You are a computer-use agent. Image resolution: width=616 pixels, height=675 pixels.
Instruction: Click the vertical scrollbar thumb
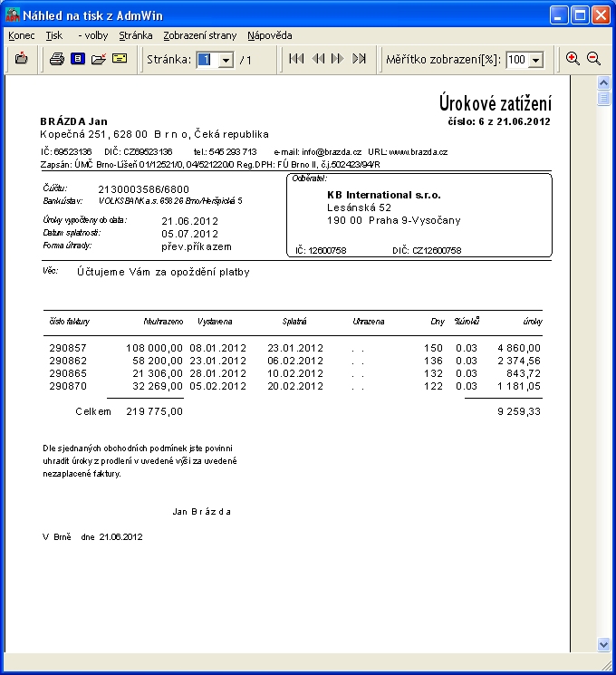tap(604, 98)
